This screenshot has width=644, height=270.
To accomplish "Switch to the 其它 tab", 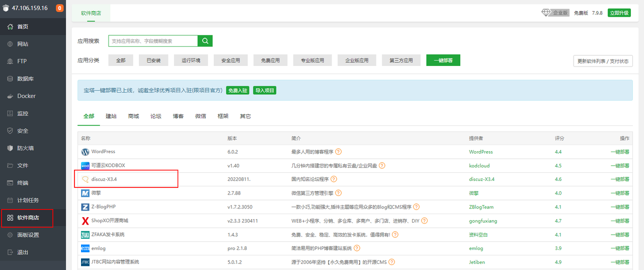I will [246, 116].
